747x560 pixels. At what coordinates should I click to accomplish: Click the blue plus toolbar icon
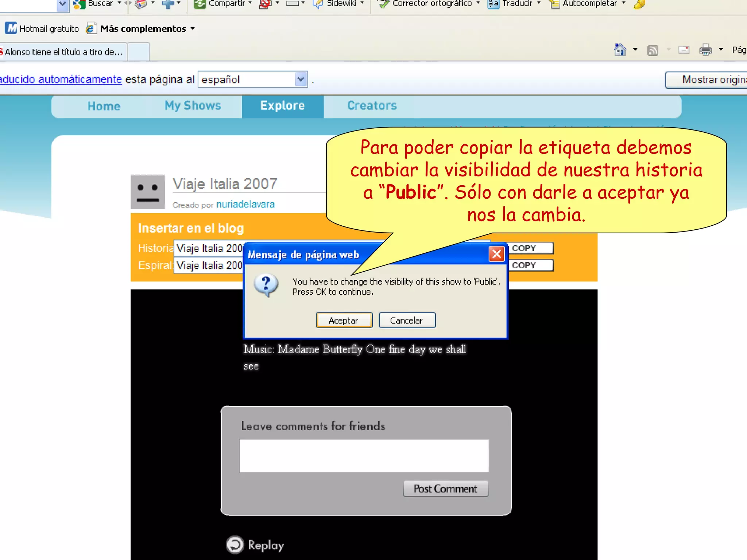click(168, 4)
